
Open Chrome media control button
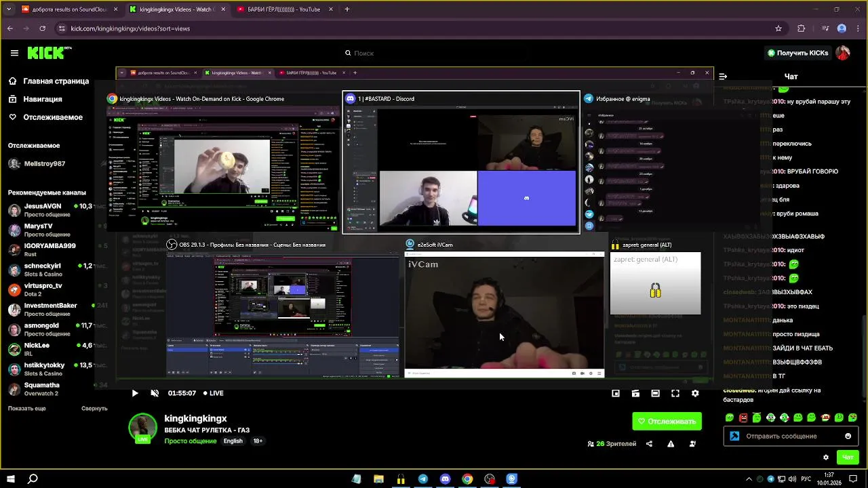tap(825, 28)
